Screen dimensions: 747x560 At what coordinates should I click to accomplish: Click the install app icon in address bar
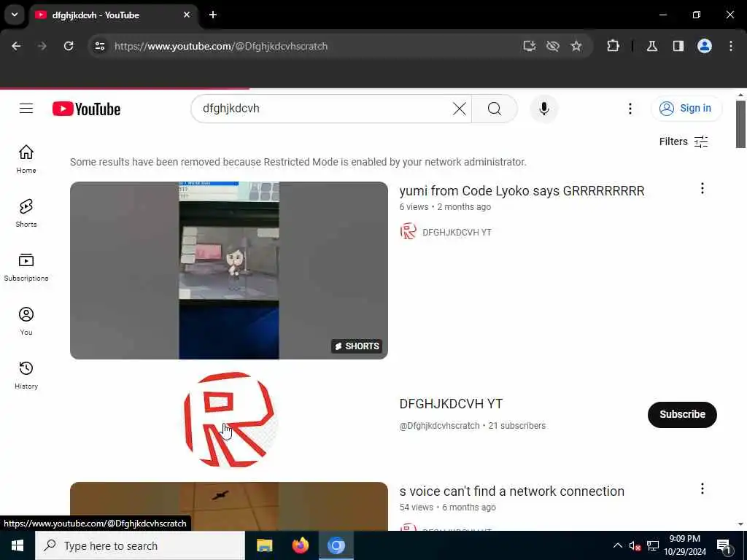[530, 46]
